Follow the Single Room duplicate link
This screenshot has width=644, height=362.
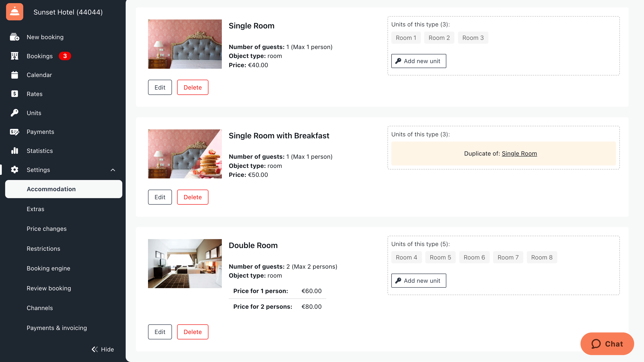519,153
